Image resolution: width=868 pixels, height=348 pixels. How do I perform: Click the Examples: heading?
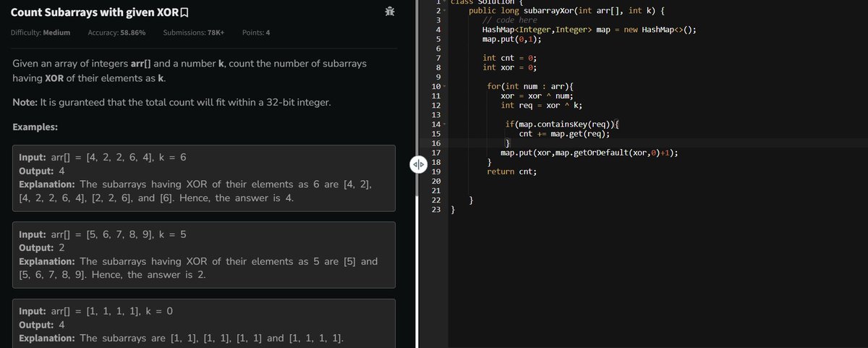pyautogui.click(x=36, y=127)
